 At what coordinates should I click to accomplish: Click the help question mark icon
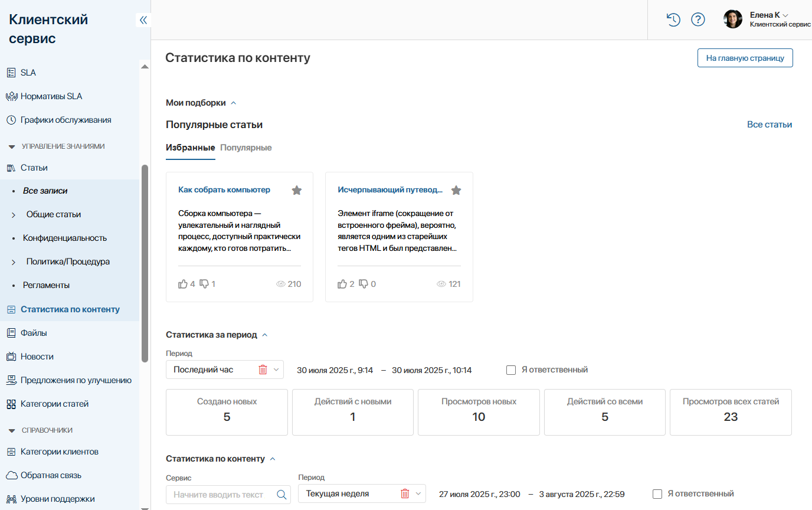698,19
